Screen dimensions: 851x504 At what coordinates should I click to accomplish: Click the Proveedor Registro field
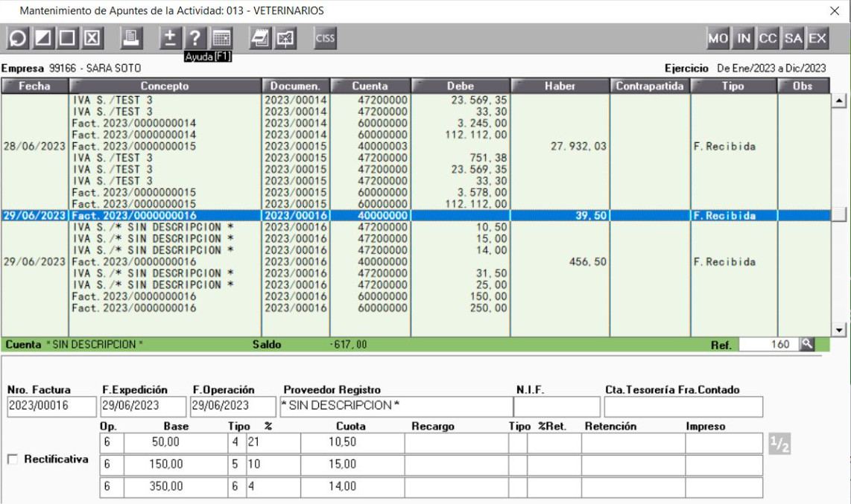click(396, 406)
